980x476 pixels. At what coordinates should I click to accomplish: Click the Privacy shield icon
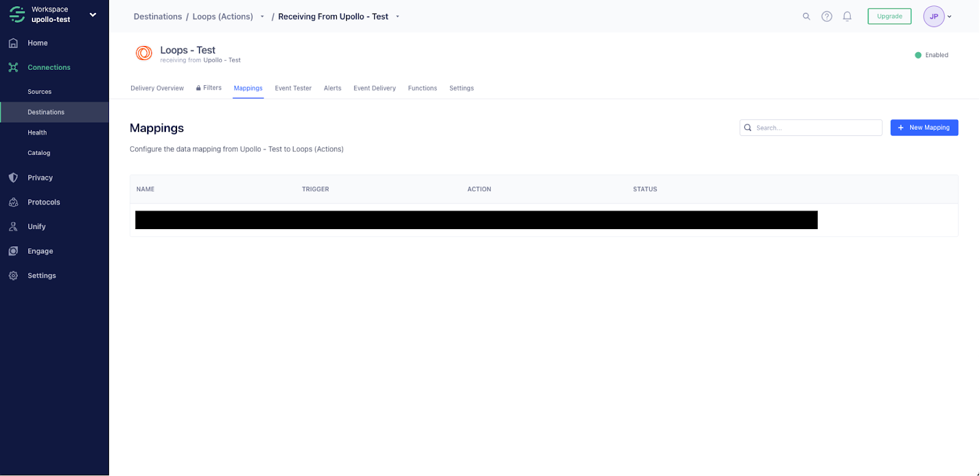point(13,178)
